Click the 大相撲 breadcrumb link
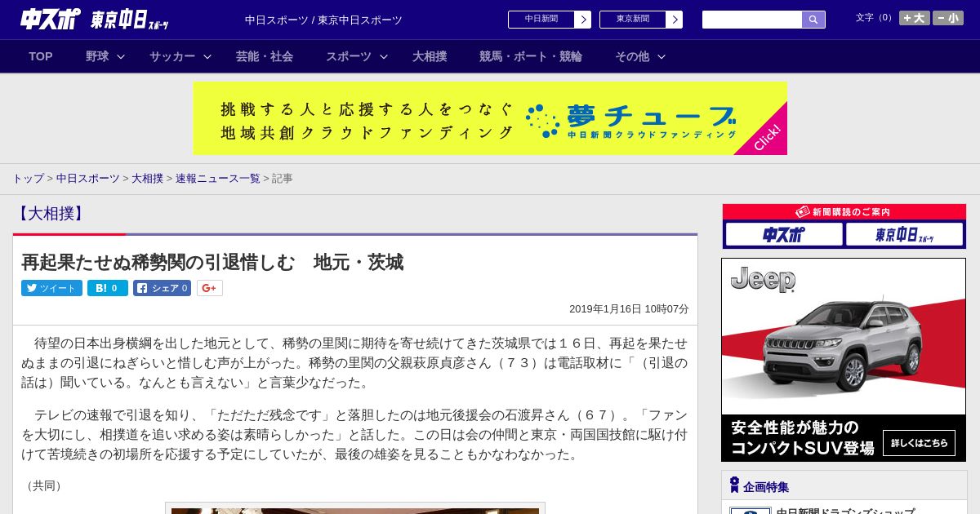 tap(148, 178)
